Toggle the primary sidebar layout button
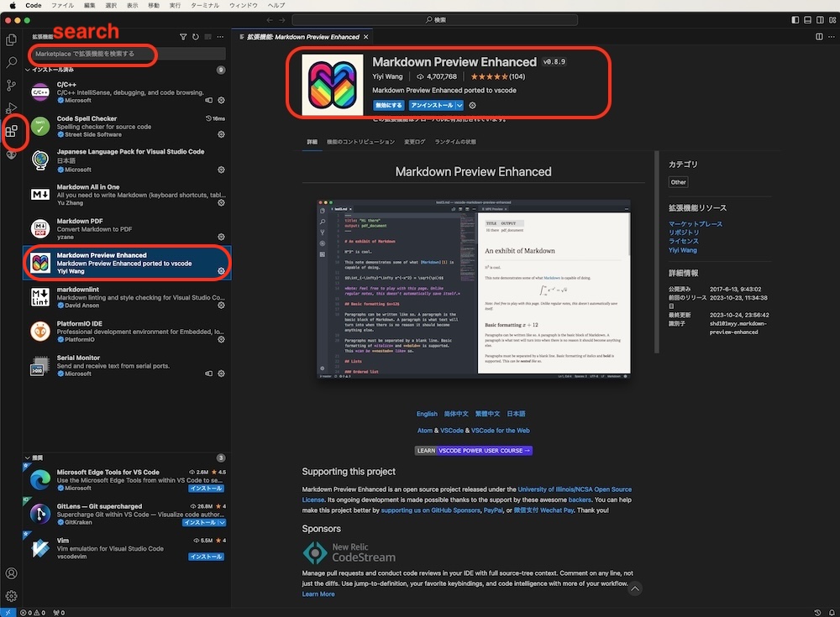The image size is (840, 617). [795, 19]
